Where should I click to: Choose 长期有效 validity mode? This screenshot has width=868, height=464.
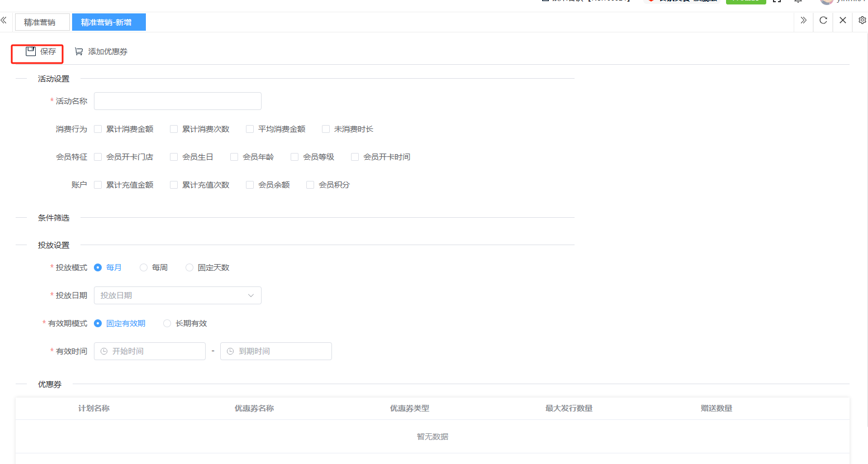(167, 323)
